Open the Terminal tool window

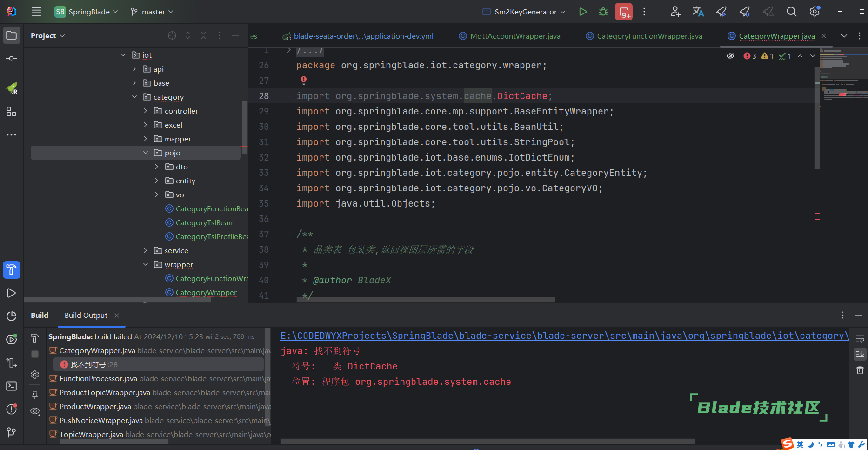click(12, 386)
